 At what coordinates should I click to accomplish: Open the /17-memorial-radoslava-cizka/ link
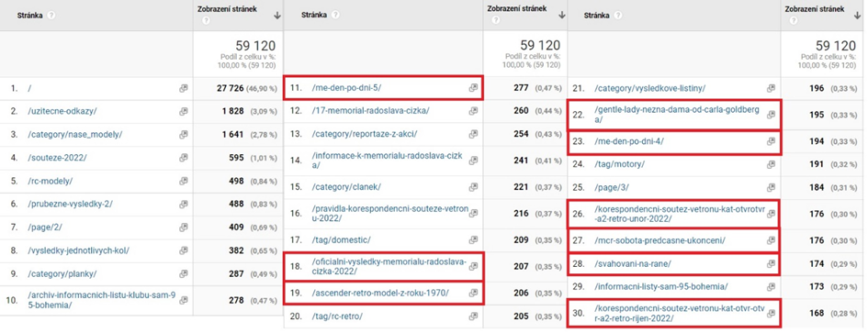point(370,111)
